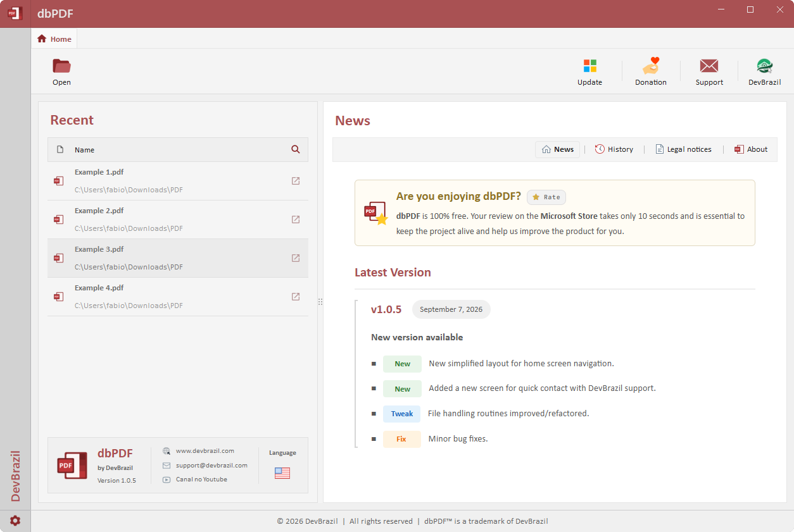Click the envelope icon beside support email
The width and height of the screenshot is (794, 532).
(x=167, y=465)
